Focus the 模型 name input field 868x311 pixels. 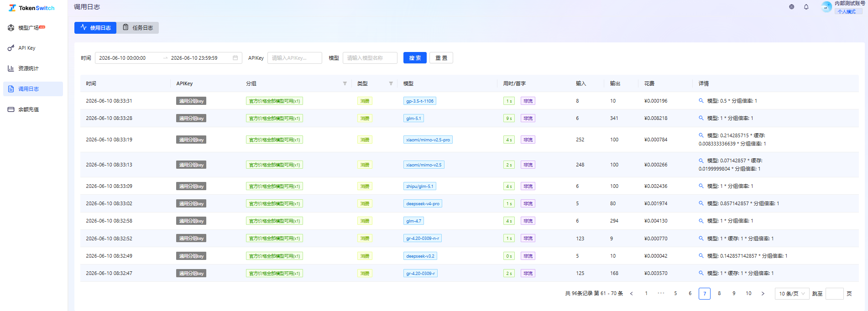point(370,58)
